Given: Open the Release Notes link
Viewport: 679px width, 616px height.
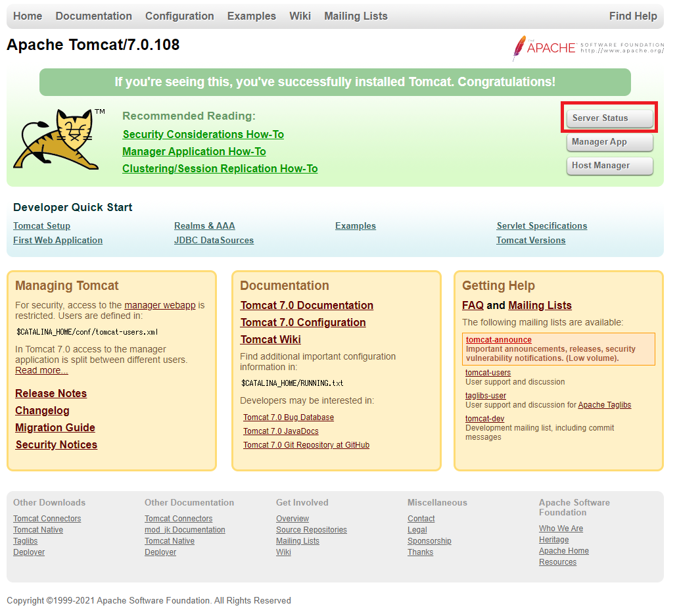Looking at the screenshot, I should pyautogui.click(x=51, y=393).
